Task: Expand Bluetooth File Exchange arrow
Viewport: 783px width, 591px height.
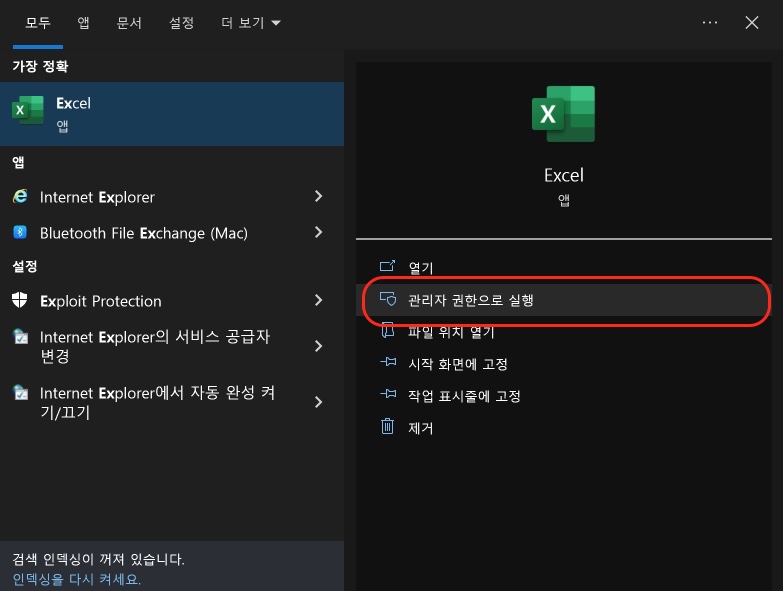Action: [x=319, y=232]
